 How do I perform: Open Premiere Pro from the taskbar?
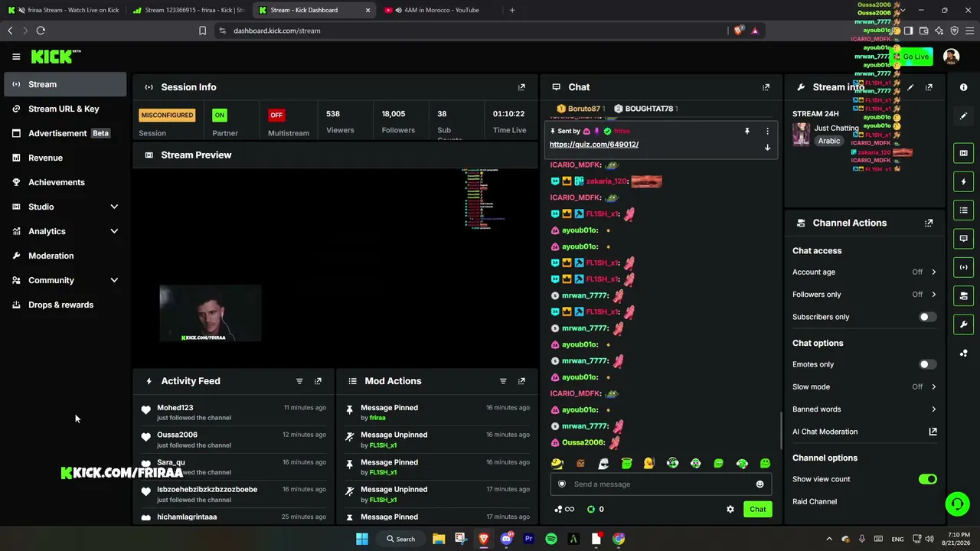click(x=528, y=539)
